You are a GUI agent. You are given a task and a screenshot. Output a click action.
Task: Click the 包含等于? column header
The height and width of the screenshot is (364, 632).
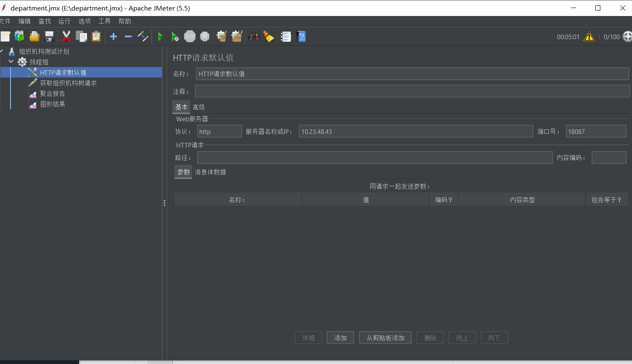coord(607,200)
